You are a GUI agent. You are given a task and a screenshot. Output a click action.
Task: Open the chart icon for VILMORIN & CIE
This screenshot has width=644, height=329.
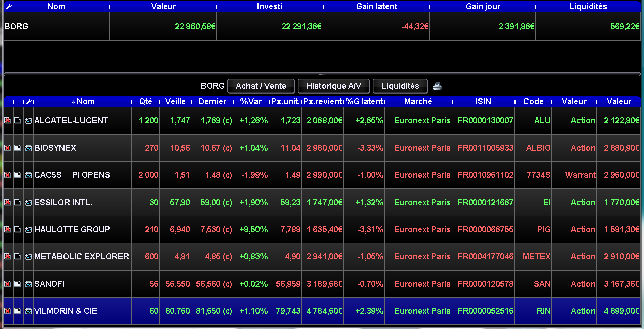pos(28,311)
